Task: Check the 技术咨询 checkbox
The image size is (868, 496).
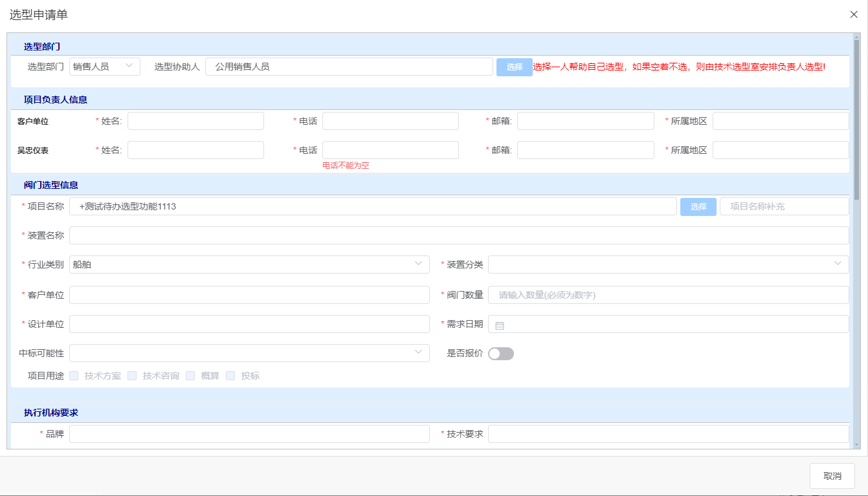Action: tap(132, 376)
